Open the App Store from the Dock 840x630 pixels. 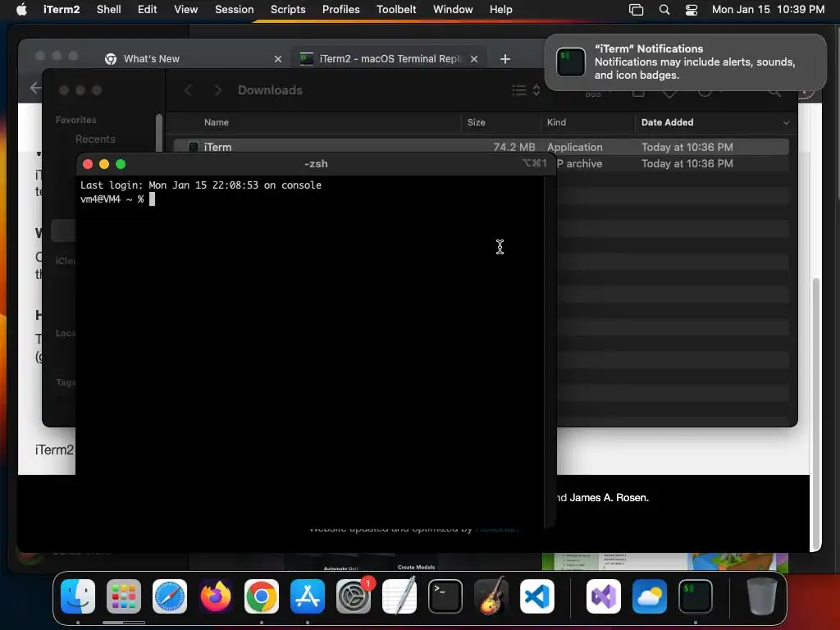(308, 596)
